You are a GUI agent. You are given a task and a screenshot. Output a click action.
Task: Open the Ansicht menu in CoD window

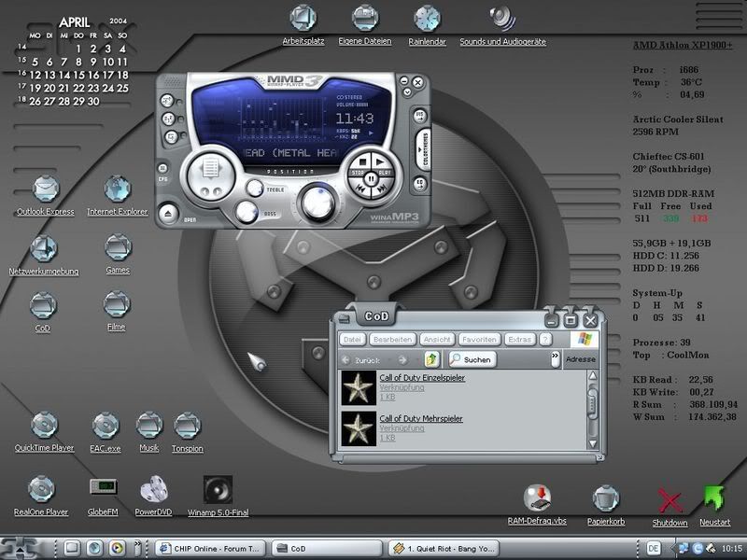[x=437, y=340]
